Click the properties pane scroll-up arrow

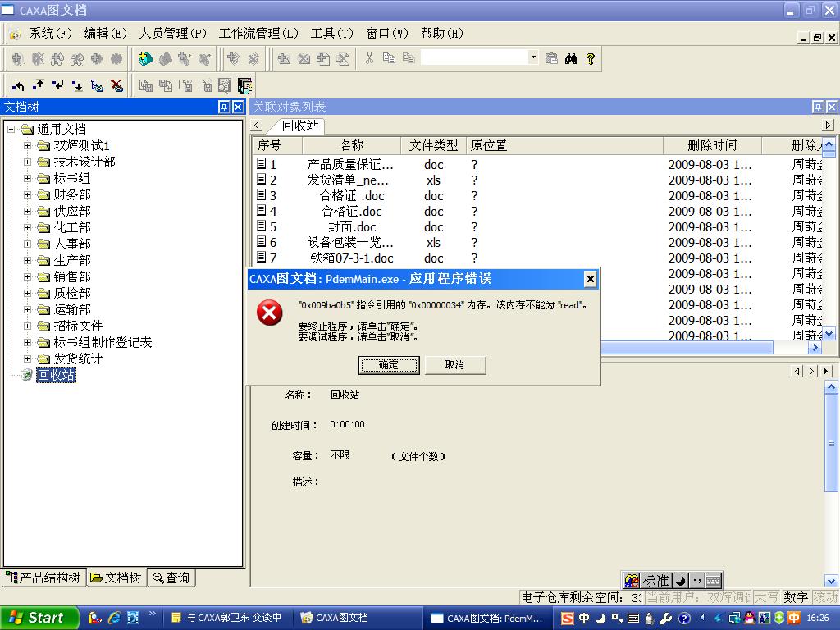(831, 386)
